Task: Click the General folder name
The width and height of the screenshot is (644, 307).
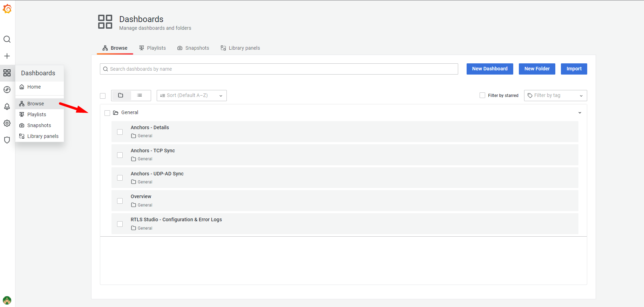Action: coord(130,112)
